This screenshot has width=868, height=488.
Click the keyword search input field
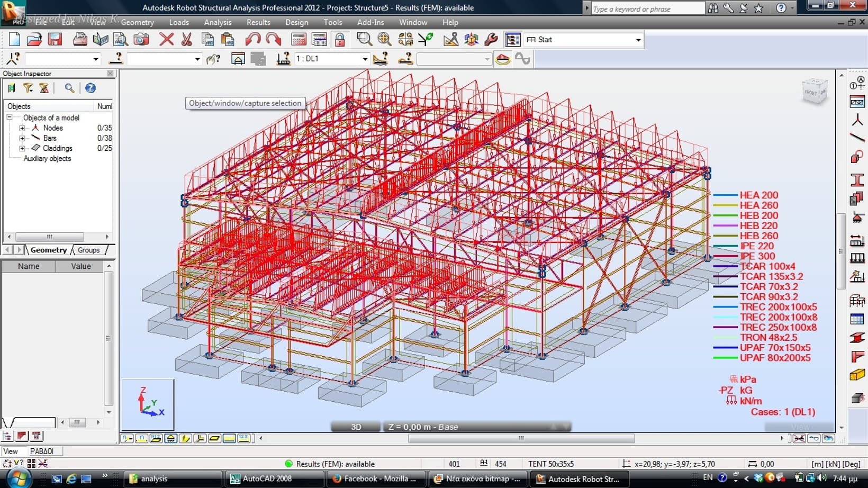point(647,9)
